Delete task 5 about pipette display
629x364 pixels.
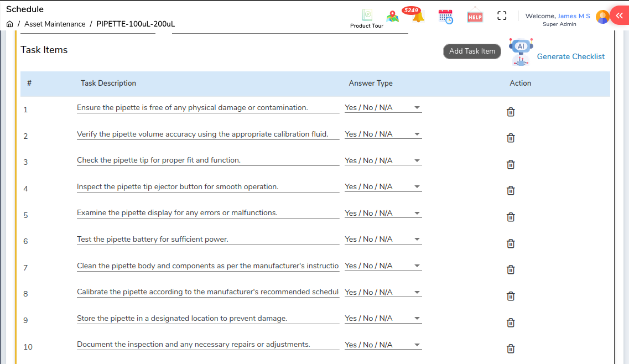[511, 217]
